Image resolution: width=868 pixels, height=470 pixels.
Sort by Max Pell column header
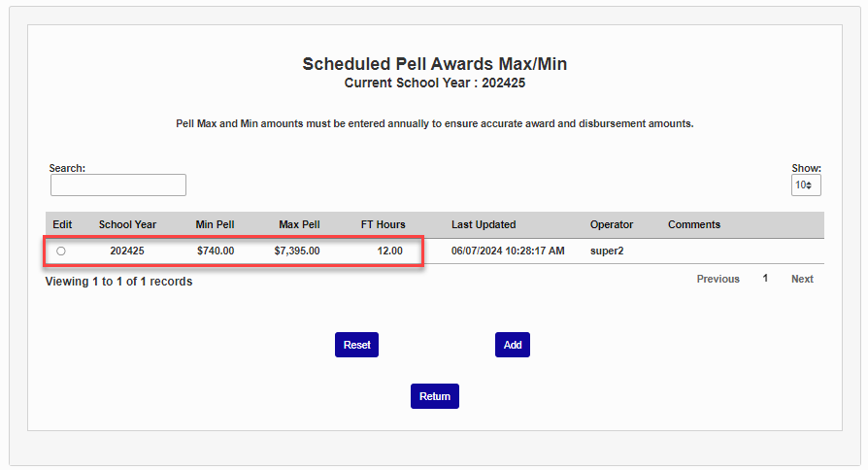[x=299, y=224]
